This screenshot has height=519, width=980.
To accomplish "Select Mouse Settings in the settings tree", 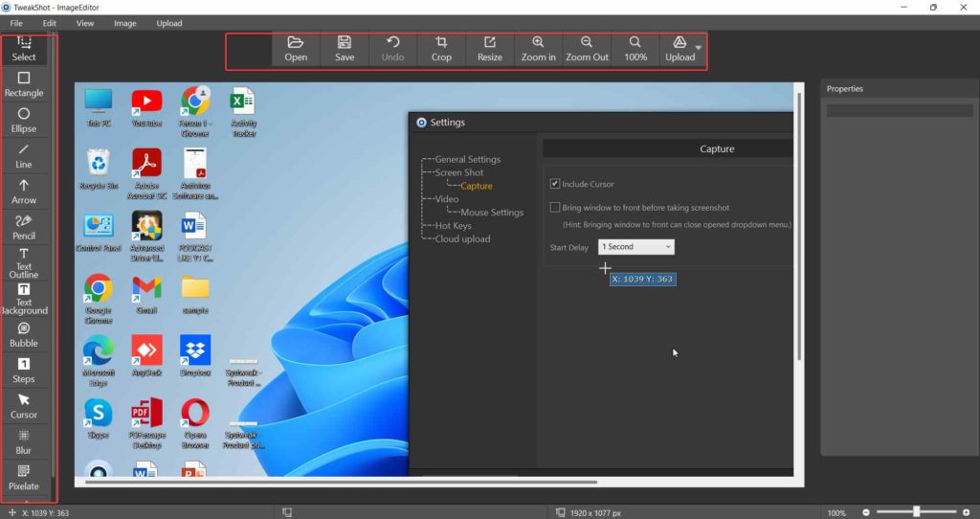I will point(492,212).
